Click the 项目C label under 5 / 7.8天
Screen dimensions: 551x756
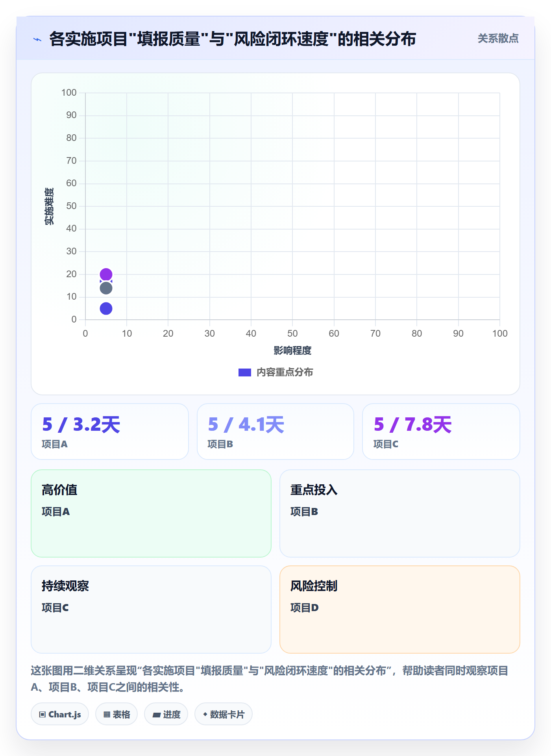386,444
